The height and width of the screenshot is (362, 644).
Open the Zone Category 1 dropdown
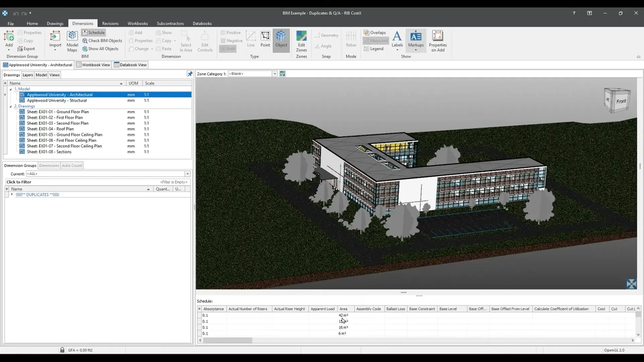coord(274,74)
